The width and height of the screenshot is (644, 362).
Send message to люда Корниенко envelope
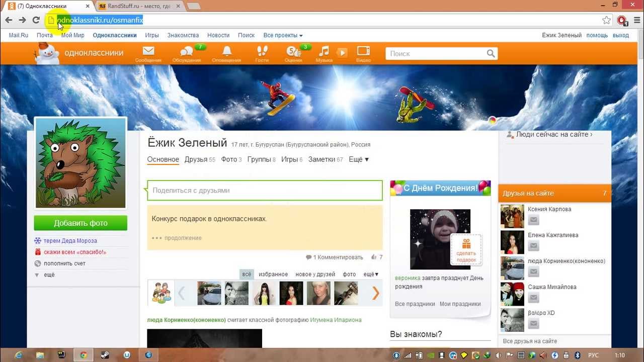(533, 272)
